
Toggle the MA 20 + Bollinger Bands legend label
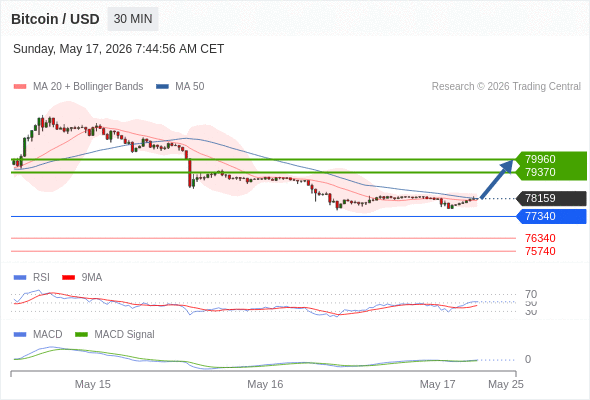(x=88, y=87)
